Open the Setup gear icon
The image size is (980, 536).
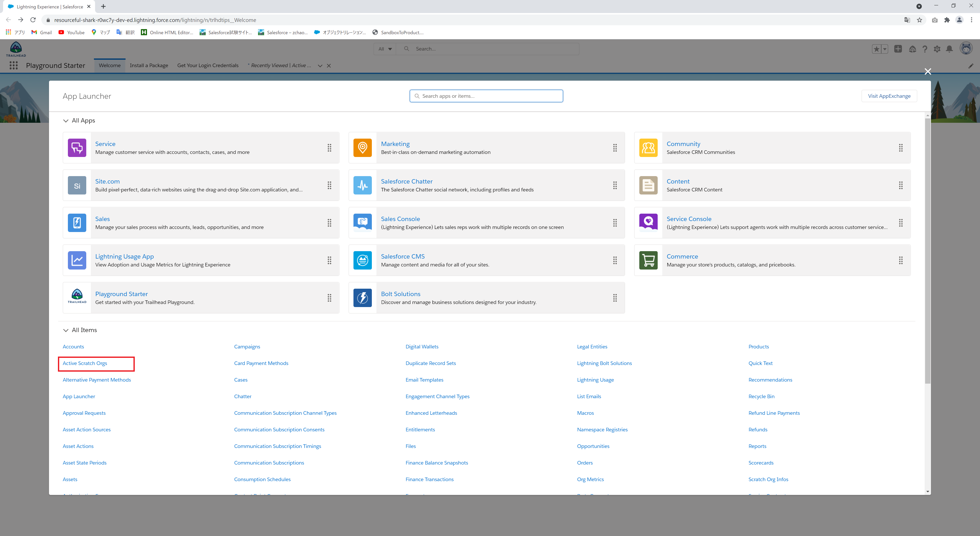(x=937, y=49)
